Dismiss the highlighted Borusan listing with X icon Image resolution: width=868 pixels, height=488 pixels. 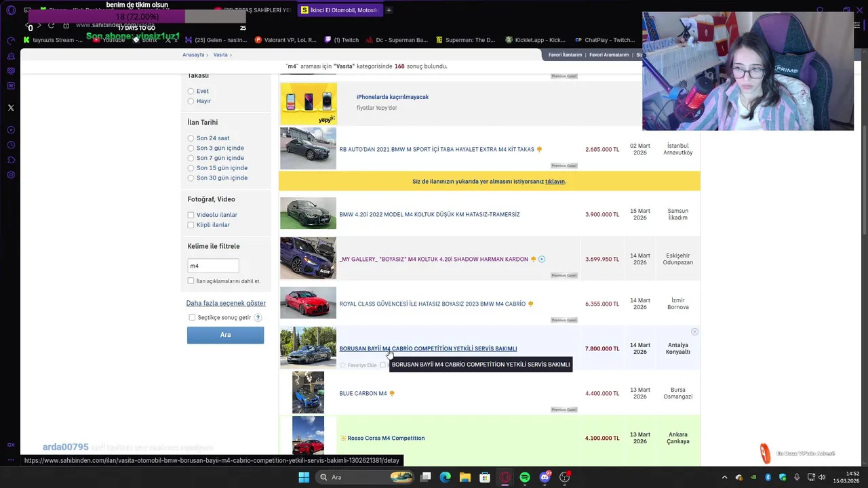[x=694, y=331]
